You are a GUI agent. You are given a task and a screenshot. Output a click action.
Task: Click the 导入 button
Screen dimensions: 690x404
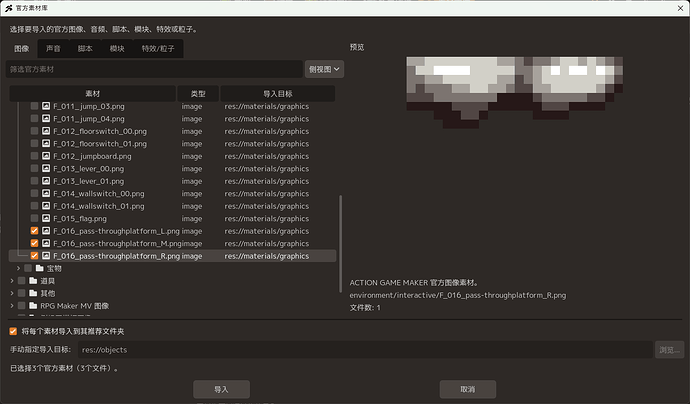pos(221,389)
